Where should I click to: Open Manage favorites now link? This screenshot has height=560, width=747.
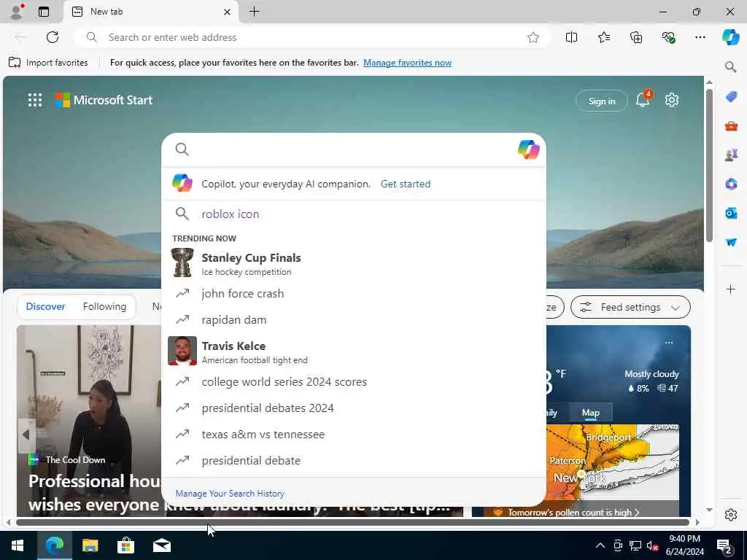407,63
